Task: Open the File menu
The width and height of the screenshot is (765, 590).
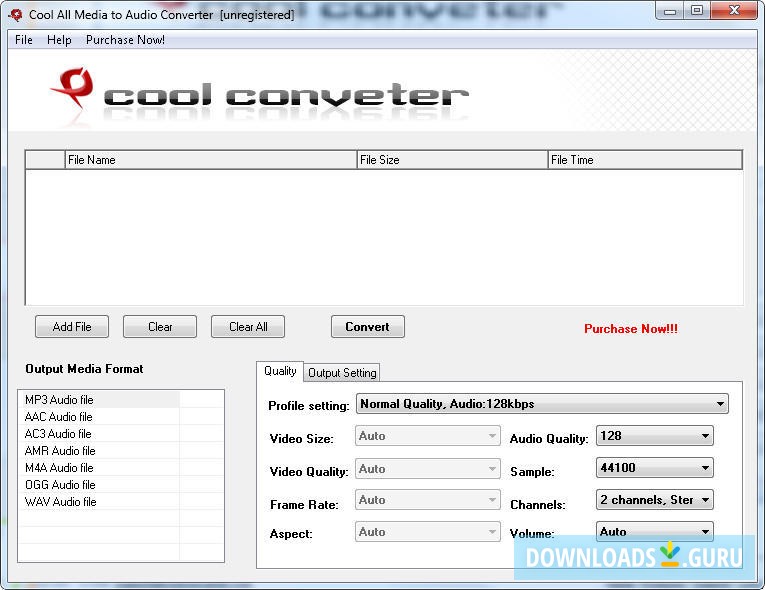Action: [24, 40]
